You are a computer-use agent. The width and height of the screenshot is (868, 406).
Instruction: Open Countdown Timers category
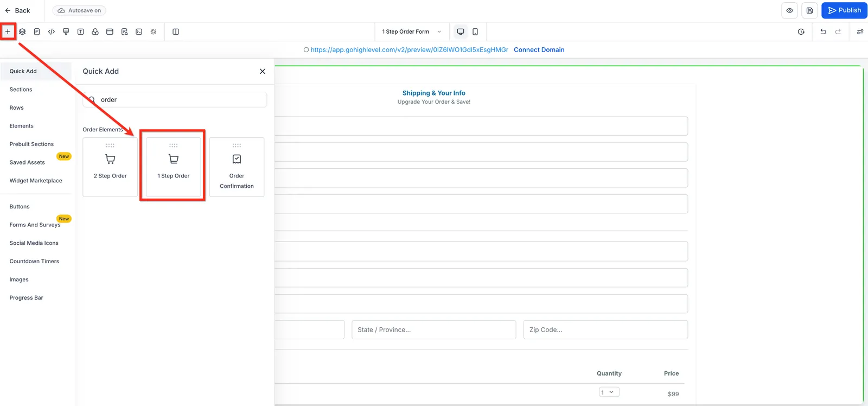[x=34, y=261]
